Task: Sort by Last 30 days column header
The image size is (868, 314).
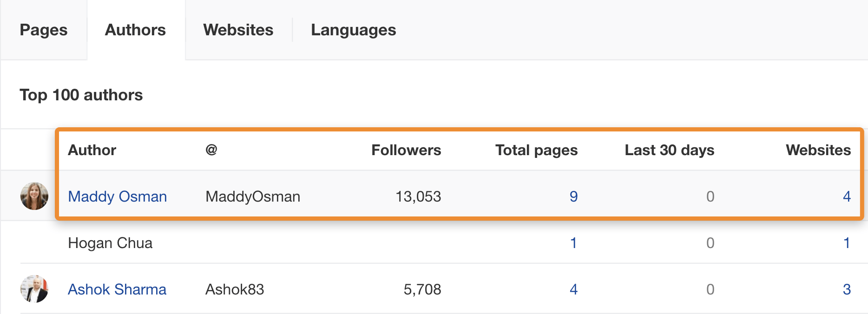Action: [x=669, y=150]
